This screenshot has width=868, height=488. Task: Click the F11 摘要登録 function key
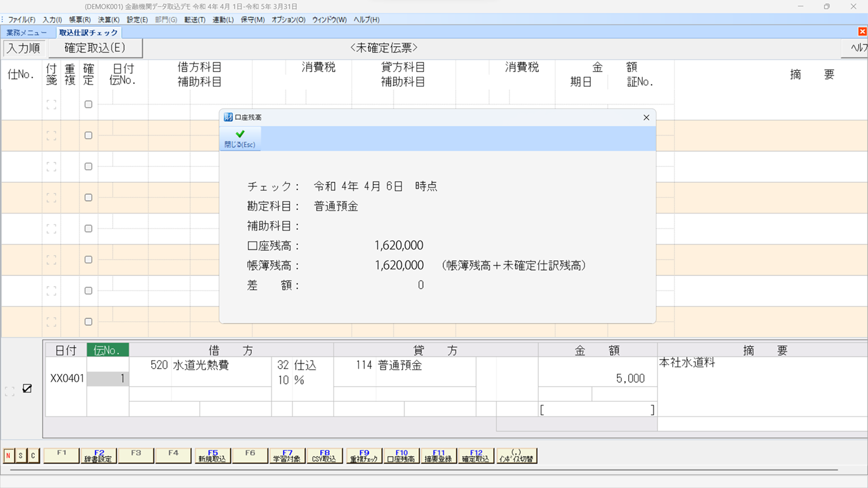point(438,456)
